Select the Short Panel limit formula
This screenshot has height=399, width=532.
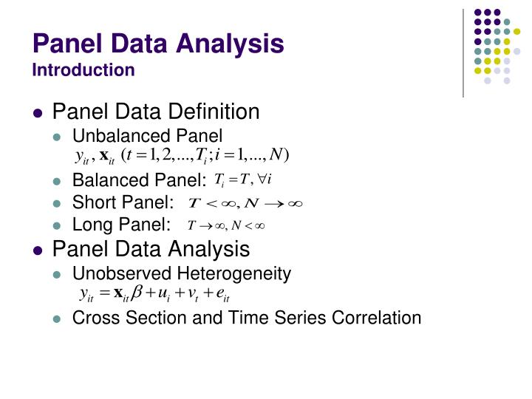tap(247, 203)
